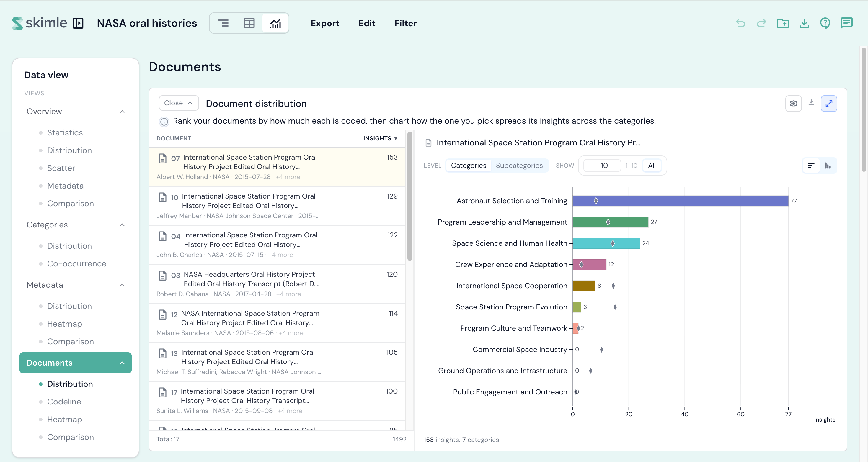Select document 12 by Melanie Saunders
The width and height of the screenshot is (868, 462).
pyautogui.click(x=277, y=323)
